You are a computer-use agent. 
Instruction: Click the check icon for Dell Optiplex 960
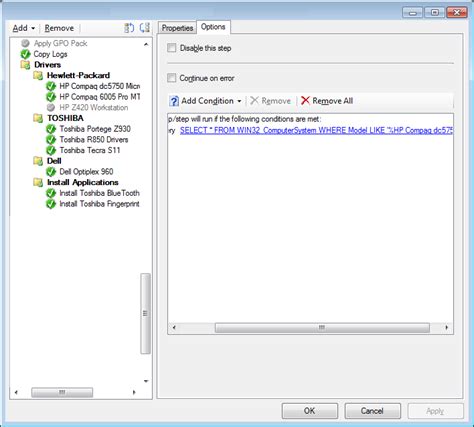51,172
